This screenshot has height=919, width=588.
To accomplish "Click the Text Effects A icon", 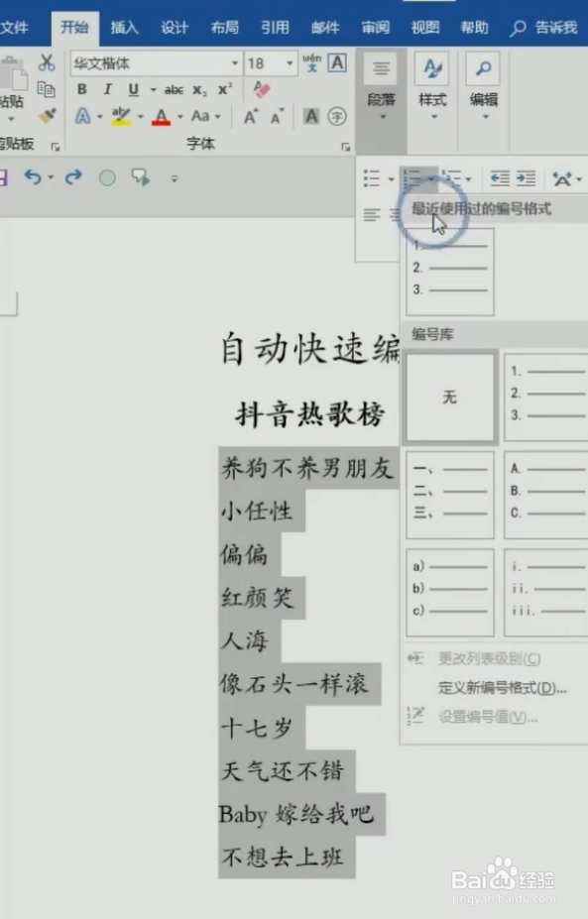I will point(82,116).
